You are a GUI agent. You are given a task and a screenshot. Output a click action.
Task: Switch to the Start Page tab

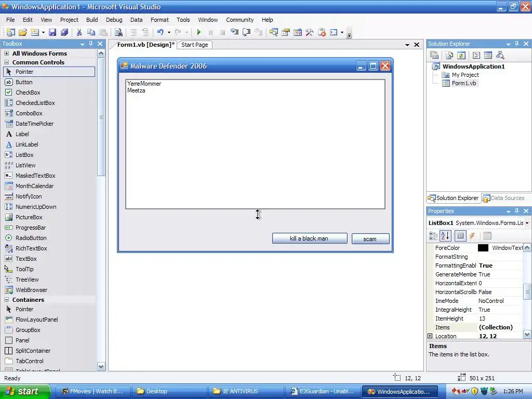pos(195,45)
